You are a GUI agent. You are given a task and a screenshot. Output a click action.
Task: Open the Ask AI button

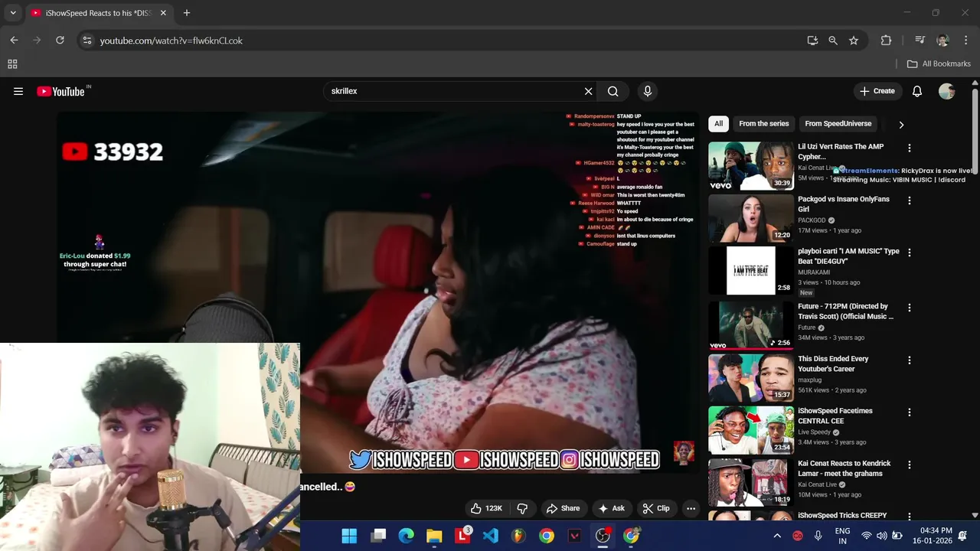[612, 508]
